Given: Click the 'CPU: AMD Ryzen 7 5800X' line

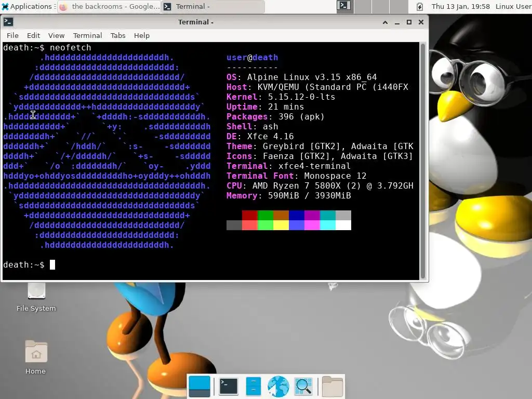Looking at the screenshot, I should pos(320,185).
